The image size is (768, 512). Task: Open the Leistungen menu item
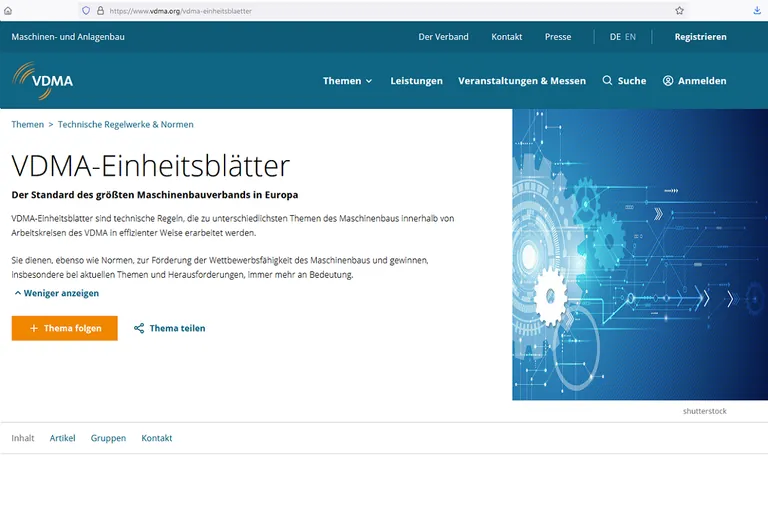416,81
